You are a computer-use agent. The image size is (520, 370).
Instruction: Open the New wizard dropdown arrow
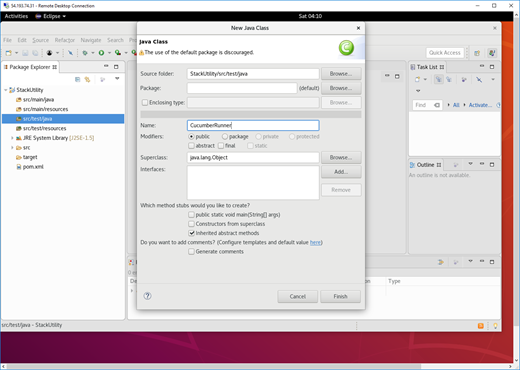click(16, 53)
